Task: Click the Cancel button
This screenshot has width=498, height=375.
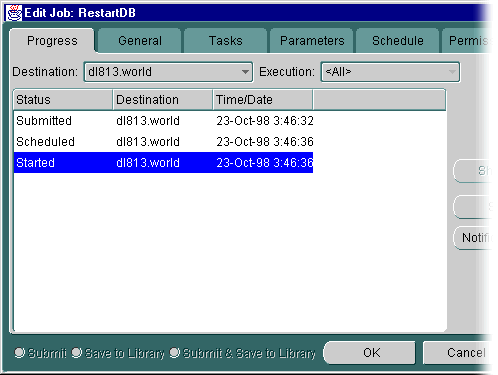Action: point(458,352)
